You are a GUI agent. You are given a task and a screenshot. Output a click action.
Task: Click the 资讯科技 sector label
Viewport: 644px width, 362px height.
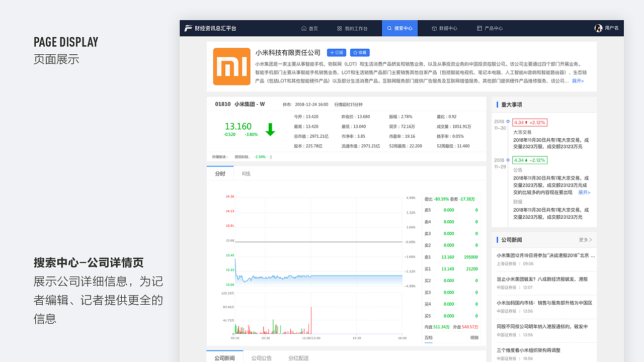tap(242, 157)
